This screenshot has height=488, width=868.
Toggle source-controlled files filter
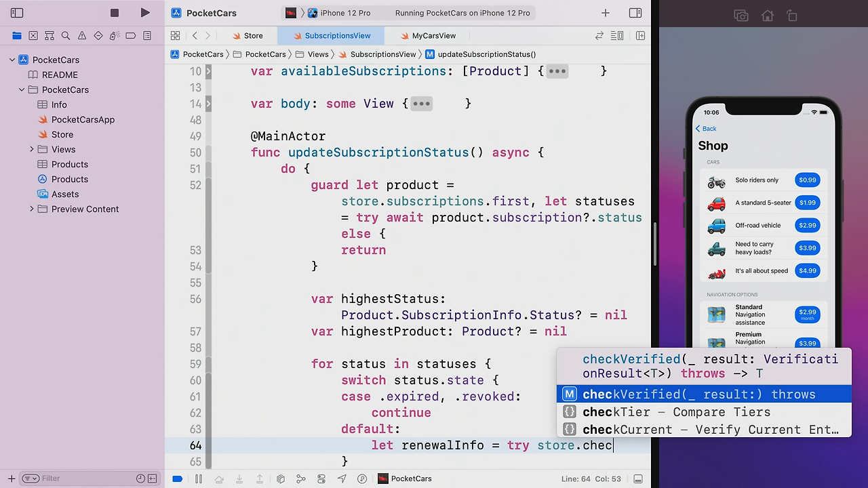coord(153,479)
